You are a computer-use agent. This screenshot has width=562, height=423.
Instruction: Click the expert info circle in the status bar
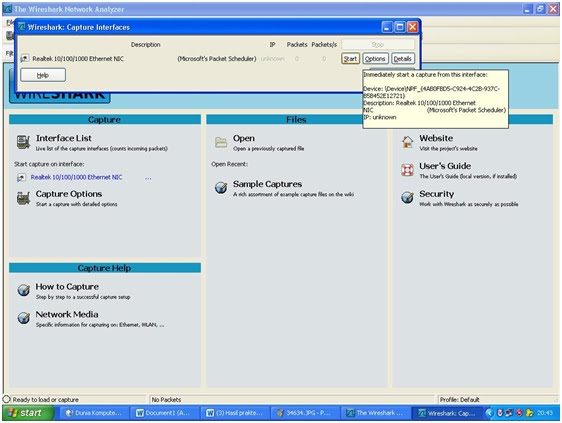click(x=6, y=399)
